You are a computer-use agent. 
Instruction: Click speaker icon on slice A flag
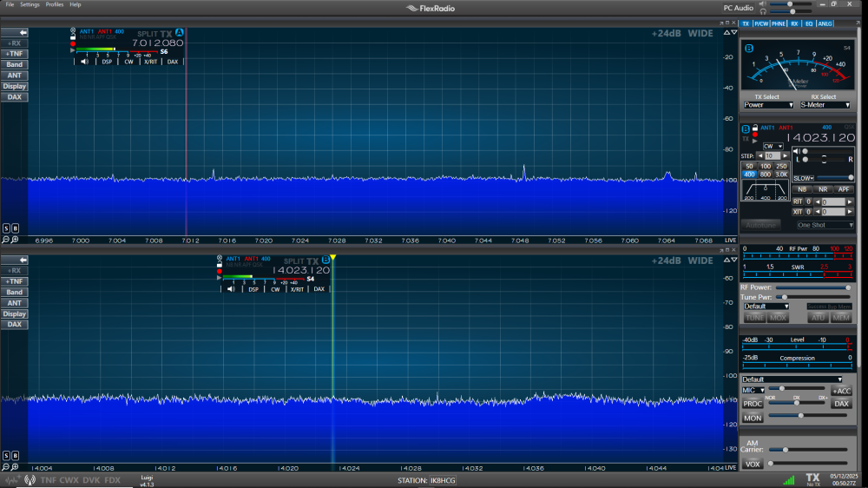84,62
